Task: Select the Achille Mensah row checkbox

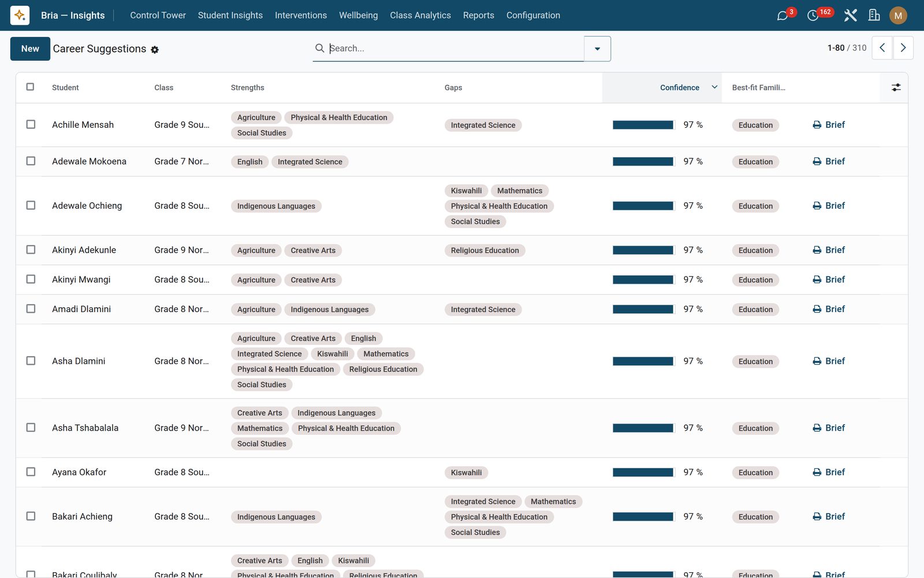Action: [x=31, y=124]
